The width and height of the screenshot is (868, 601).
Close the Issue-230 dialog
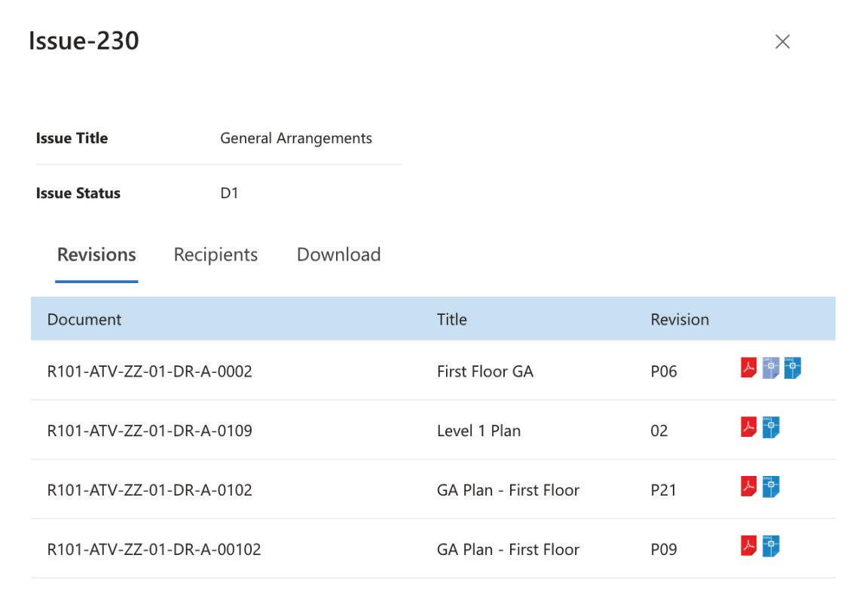(782, 42)
